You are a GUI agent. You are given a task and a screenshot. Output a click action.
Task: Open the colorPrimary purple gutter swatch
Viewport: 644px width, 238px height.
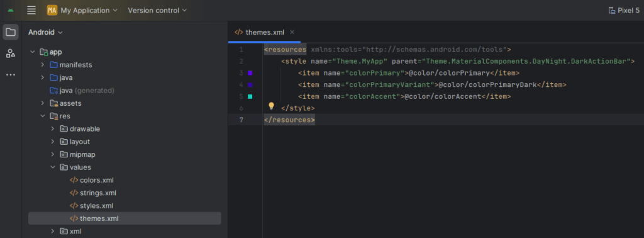[x=250, y=73]
